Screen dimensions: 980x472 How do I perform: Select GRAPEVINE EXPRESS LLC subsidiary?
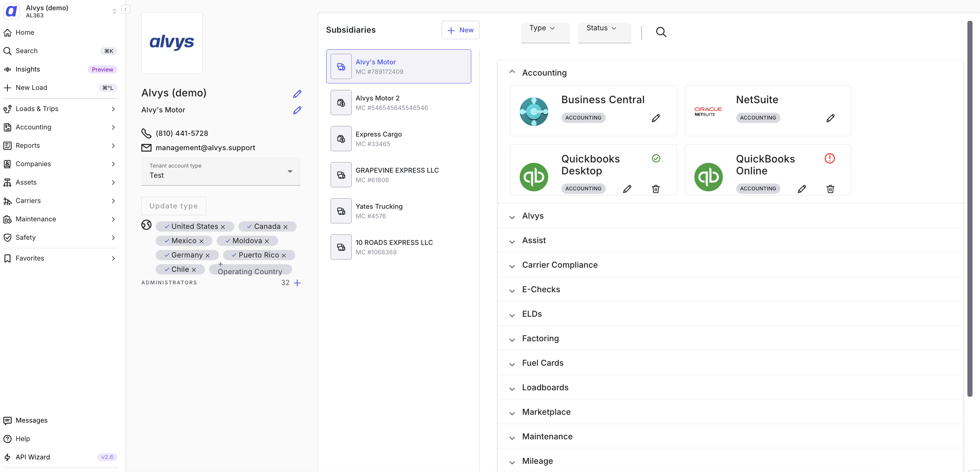click(398, 175)
